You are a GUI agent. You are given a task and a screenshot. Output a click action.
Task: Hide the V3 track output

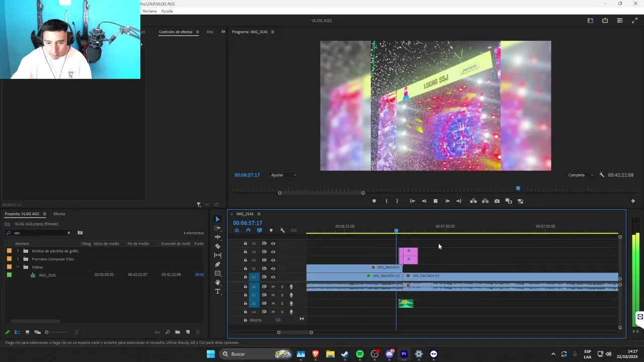[x=273, y=260]
